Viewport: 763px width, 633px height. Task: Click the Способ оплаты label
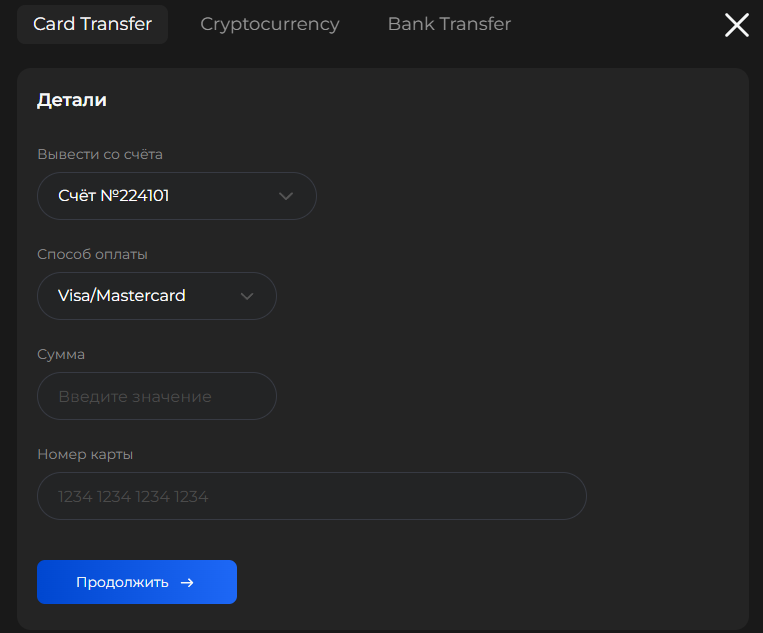tap(92, 254)
